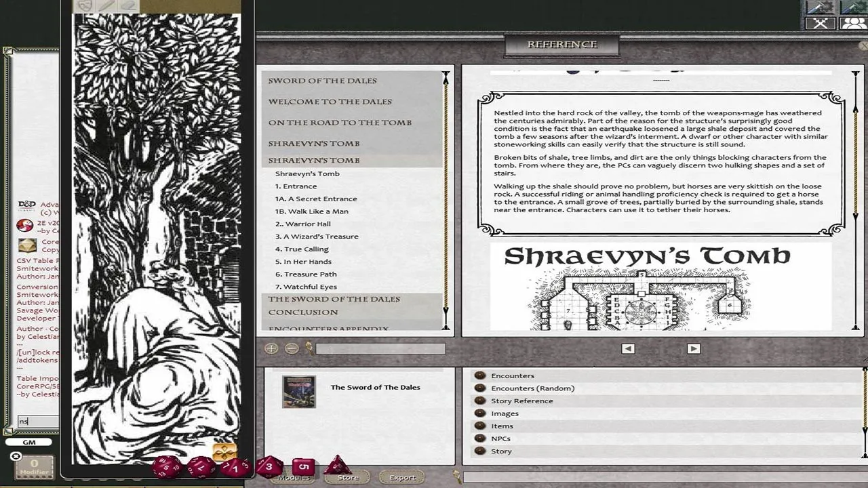Open the 6. Treasure Path page
This screenshot has width=868, height=488.
(x=306, y=274)
